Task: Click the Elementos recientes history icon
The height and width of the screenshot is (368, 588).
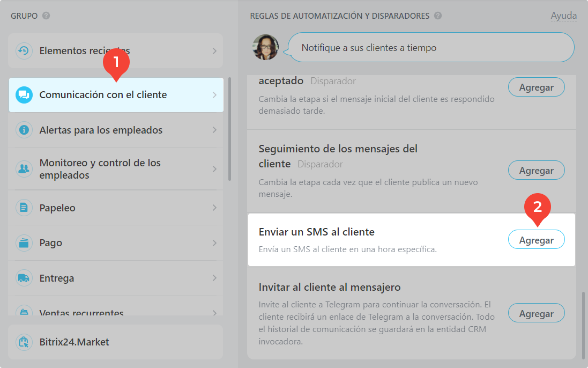Action: [24, 51]
